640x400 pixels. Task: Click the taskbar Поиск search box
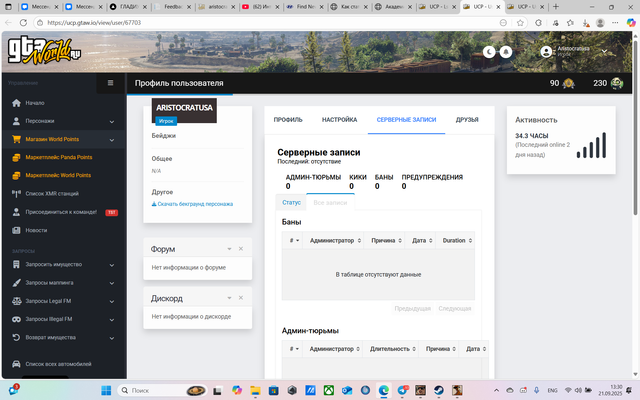pyautogui.click(x=162, y=391)
